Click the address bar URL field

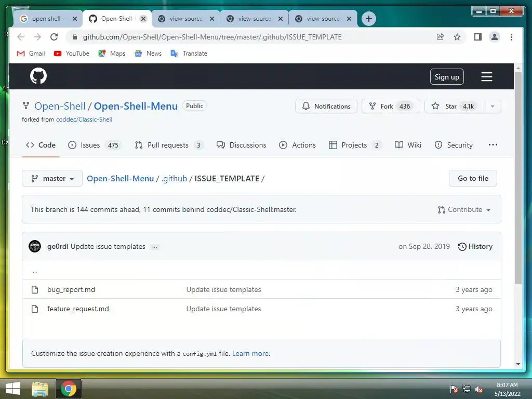212,37
